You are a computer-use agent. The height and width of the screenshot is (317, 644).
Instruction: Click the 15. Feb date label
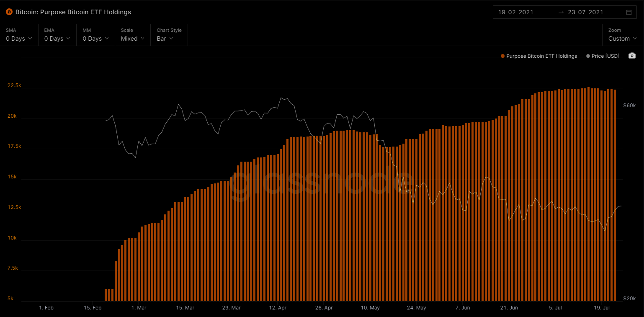pyautogui.click(x=93, y=308)
